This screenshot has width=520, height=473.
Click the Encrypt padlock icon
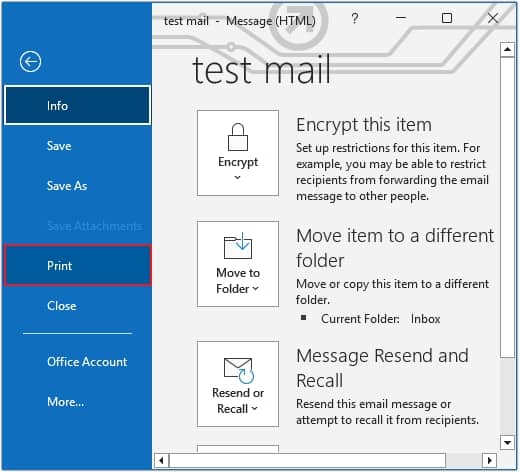(238, 137)
